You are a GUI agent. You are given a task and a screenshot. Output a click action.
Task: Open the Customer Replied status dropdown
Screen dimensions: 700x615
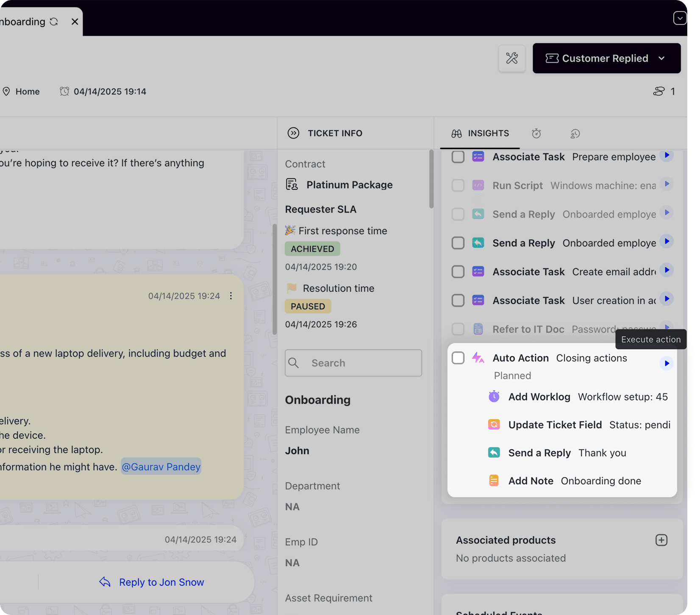click(x=606, y=58)
